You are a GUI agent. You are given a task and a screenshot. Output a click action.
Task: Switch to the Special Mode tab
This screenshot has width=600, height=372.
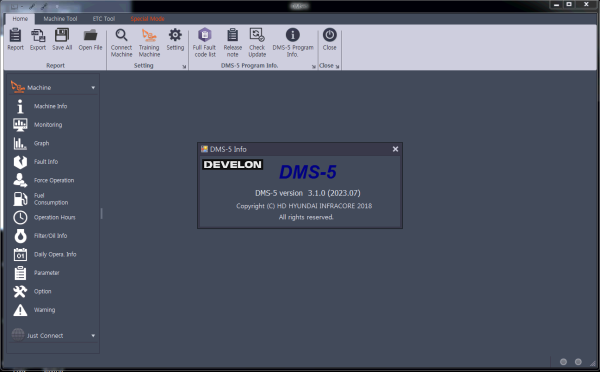(147, 19)
